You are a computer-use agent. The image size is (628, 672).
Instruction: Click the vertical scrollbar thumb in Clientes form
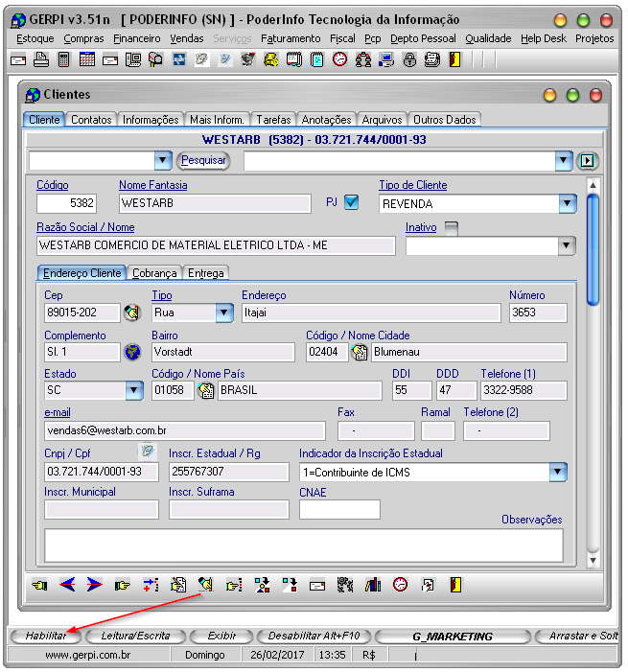tap(593, 249)
